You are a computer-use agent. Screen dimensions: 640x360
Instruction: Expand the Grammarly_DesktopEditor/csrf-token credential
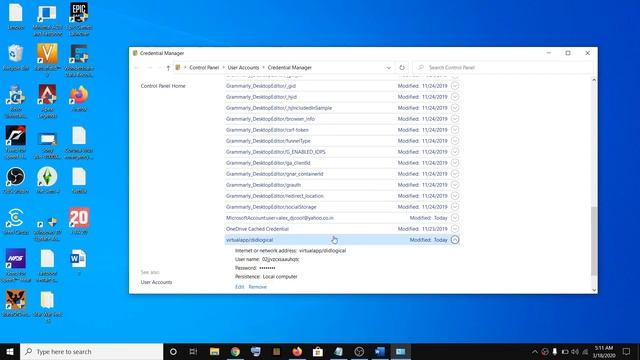click(455, 130)
